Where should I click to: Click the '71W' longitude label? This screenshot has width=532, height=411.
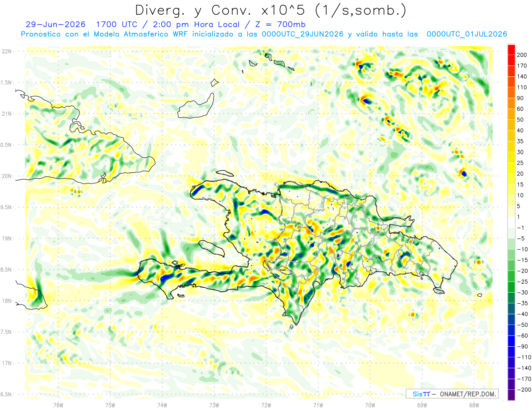click(x=318, y=405)
